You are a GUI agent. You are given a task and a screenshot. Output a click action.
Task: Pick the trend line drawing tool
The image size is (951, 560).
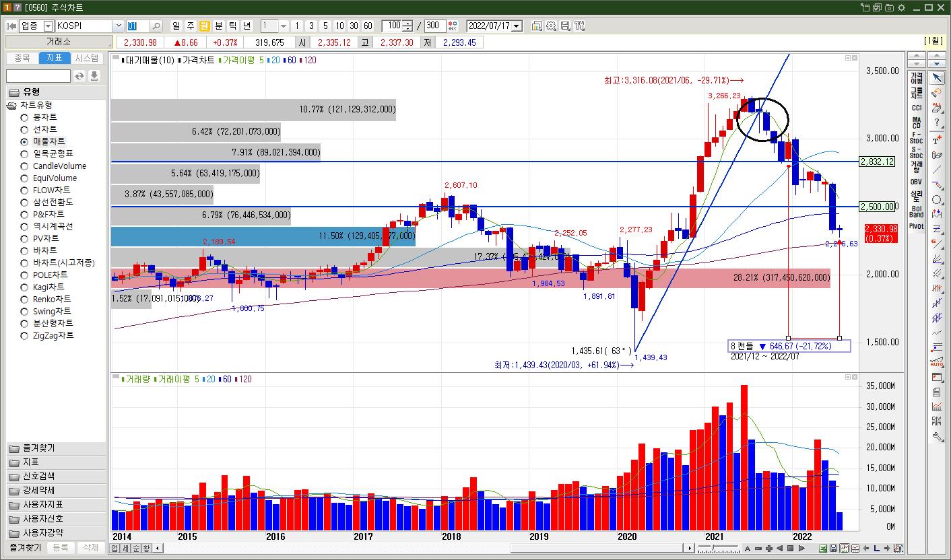coord(936,170)
